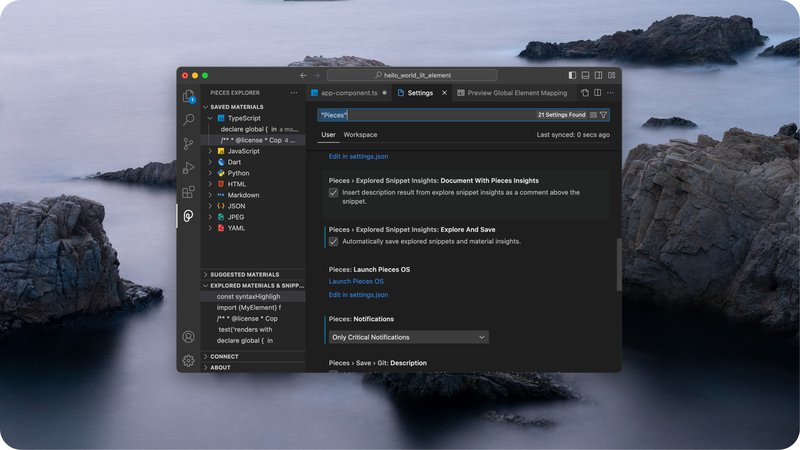The image size is (800, 450).
Task: Select explored '/** * @license * Cop' snippet
Action: (254, 318)
